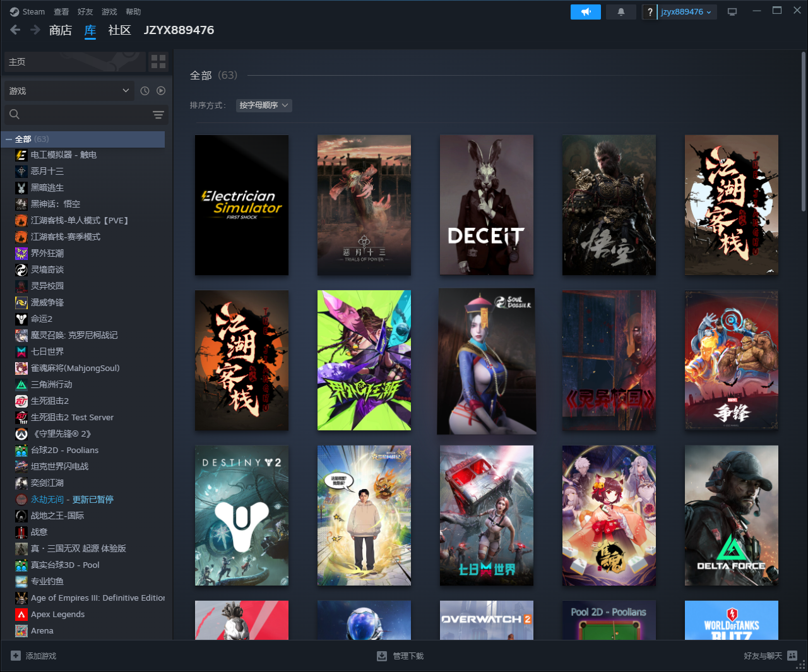Sort by recent activity clock icon

(x=145, y=91)
